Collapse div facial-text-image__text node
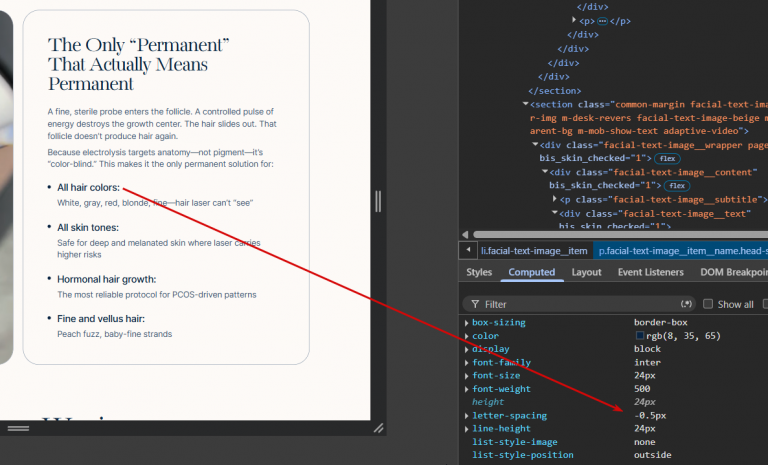 pos(555,213)
